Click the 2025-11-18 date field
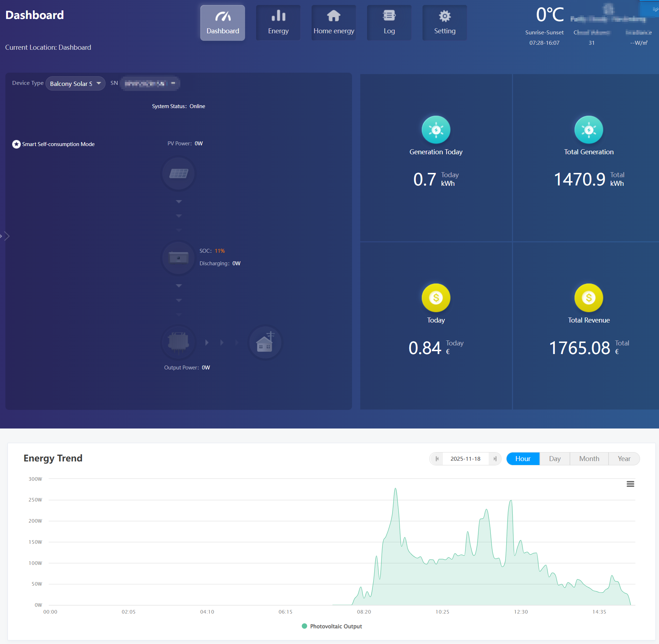659x644 pixels. [465, 459]
